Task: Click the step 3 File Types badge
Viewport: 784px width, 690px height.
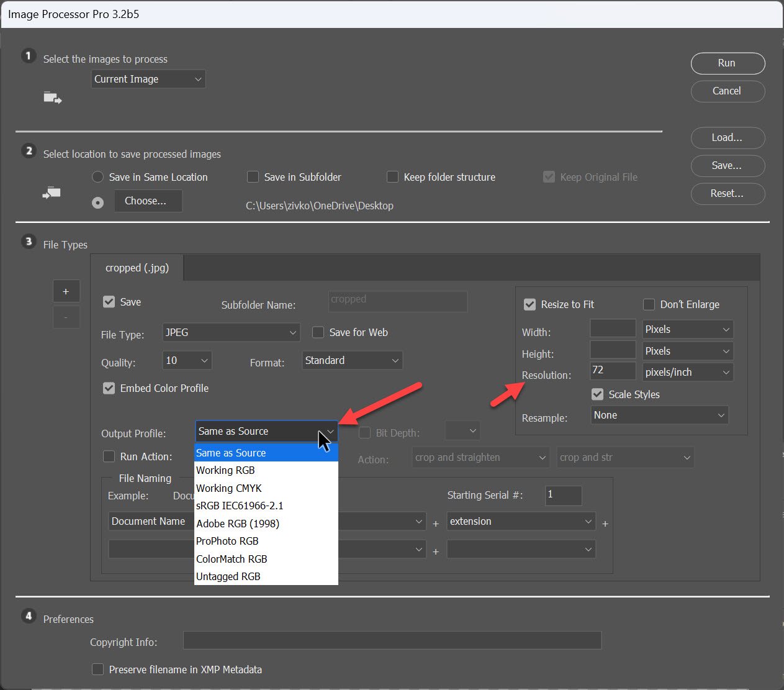Action: coord(29,242)
